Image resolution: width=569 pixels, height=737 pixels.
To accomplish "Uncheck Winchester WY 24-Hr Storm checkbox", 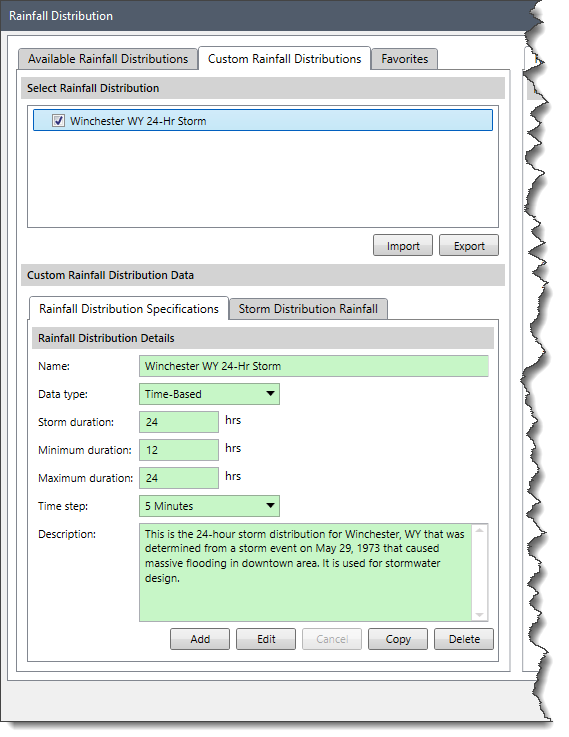I will point(58,121).
